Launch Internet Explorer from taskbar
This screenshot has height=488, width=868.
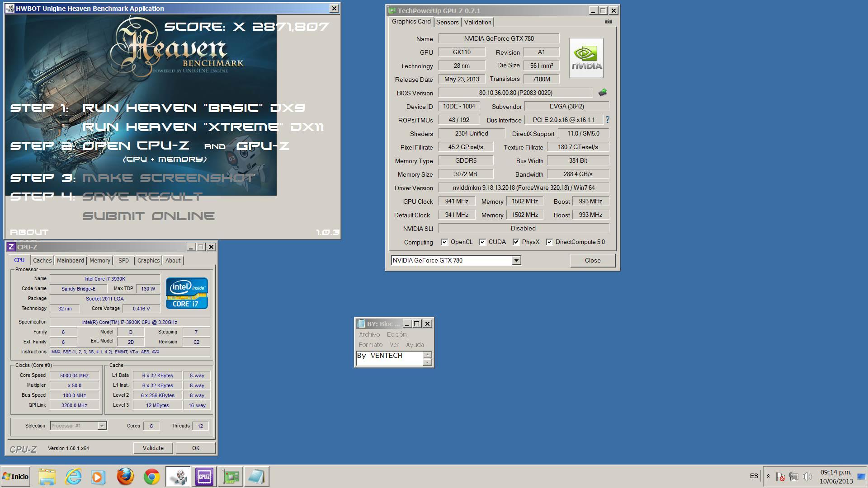[73, 477]
